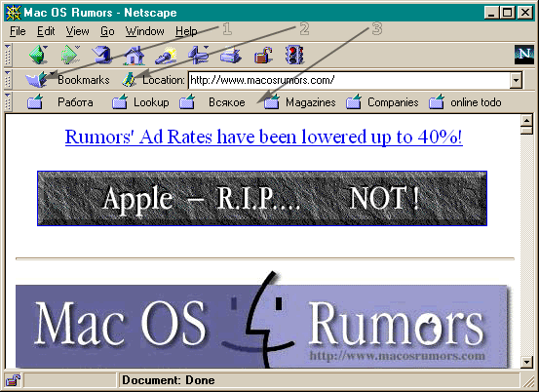Click the page proxy icon beside Location
The image size is (539, 392).
click(x=129, y=79)
